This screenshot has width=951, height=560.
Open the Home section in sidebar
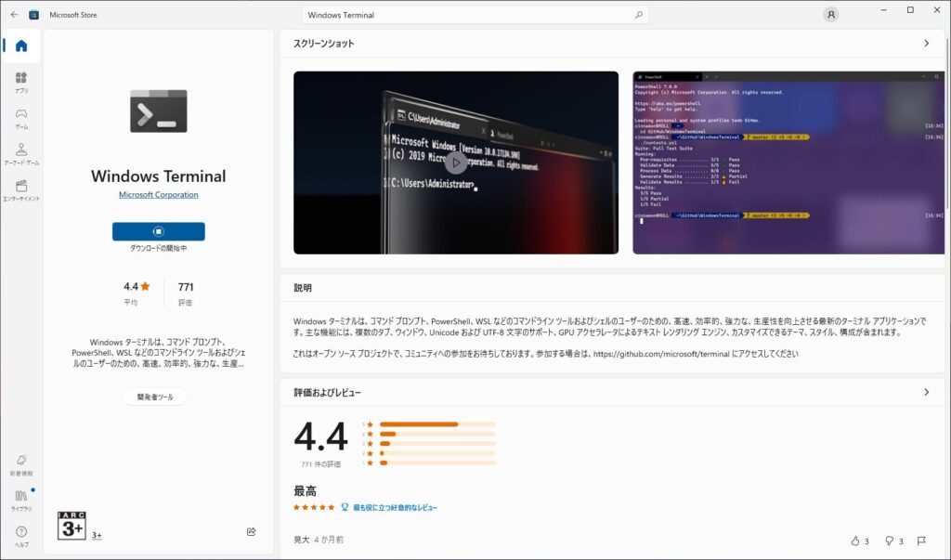(x=21, y=46)
